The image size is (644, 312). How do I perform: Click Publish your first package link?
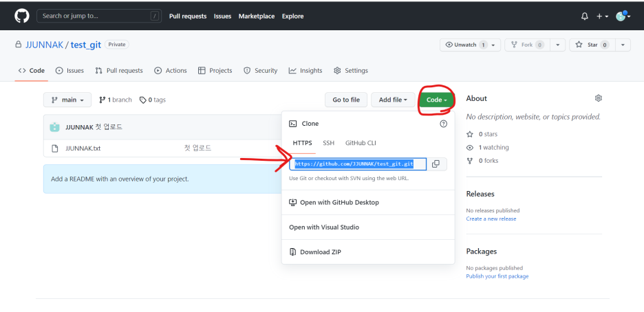point(497,276)
